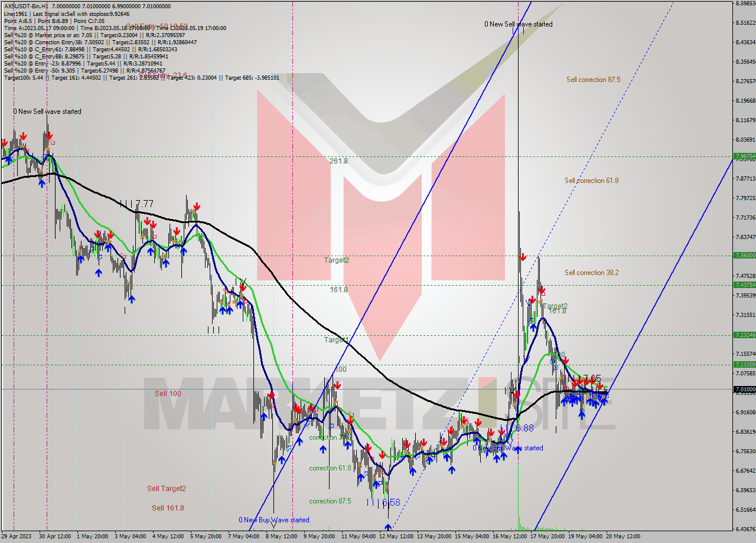Image resolution: width=756 pixels, height=543 pixels.
Task: Click the 'Sell correction 87.5' label
Action: [593, 80]
